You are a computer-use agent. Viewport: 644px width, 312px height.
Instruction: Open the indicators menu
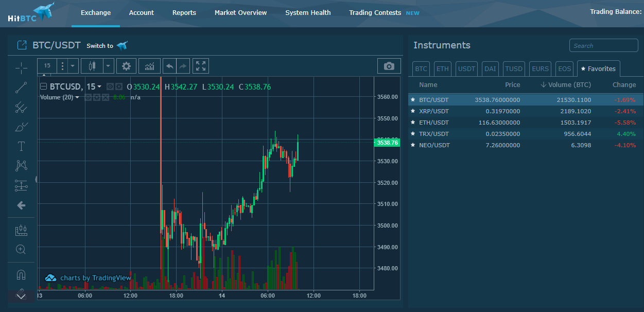[149, 66]
